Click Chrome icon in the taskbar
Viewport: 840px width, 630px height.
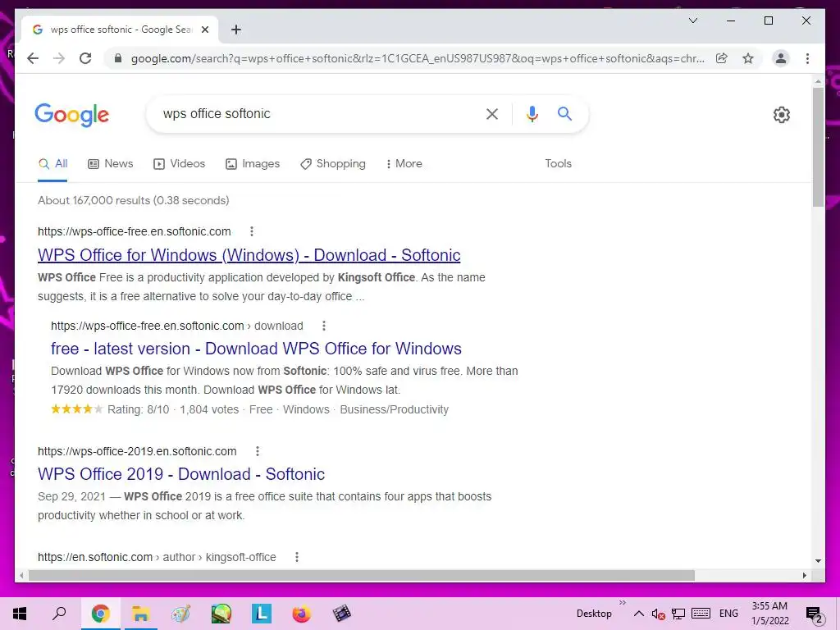(x=100, y=614)
